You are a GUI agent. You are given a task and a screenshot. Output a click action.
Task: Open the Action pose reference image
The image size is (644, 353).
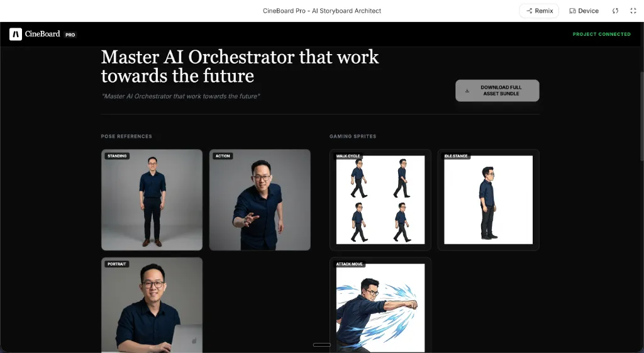click(260, 200)
